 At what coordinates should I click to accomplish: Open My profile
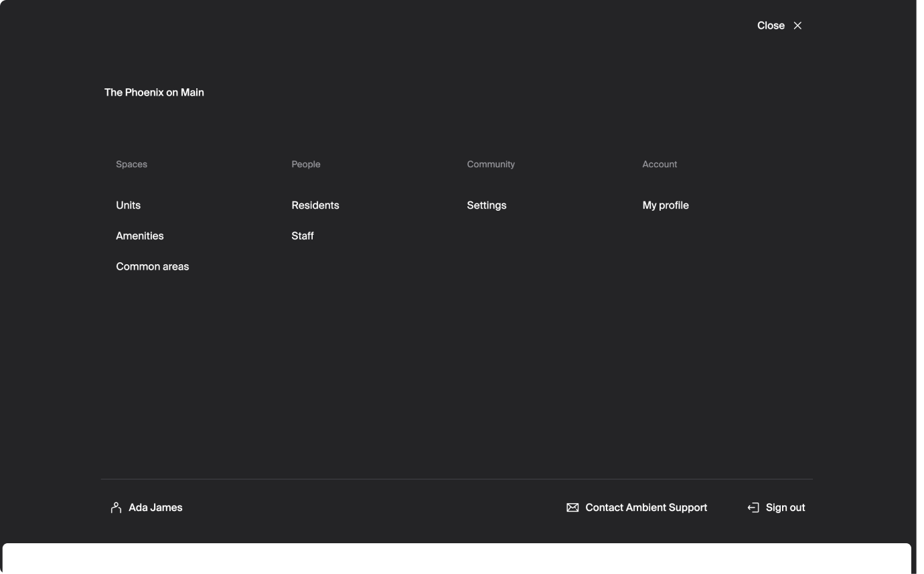(x=666, y=205)
